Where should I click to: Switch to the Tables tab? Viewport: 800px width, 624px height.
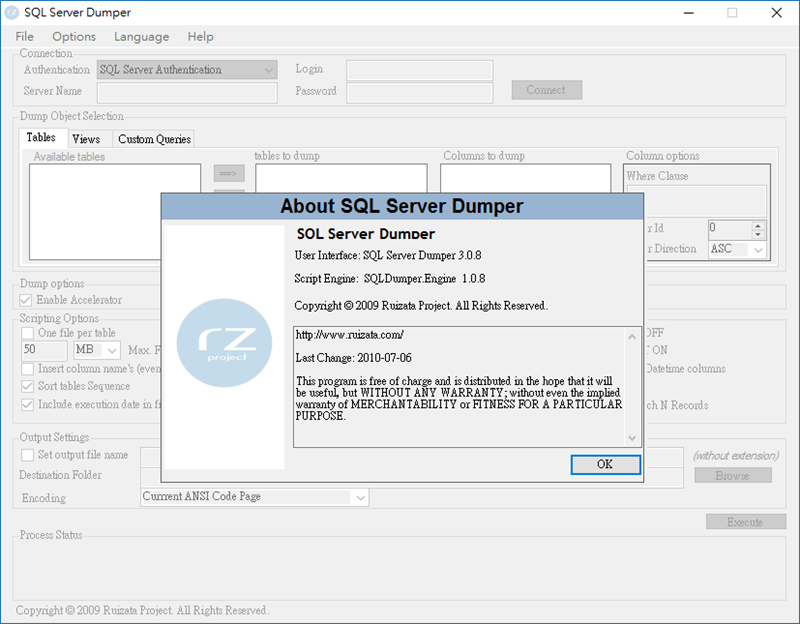coord(41,137)
